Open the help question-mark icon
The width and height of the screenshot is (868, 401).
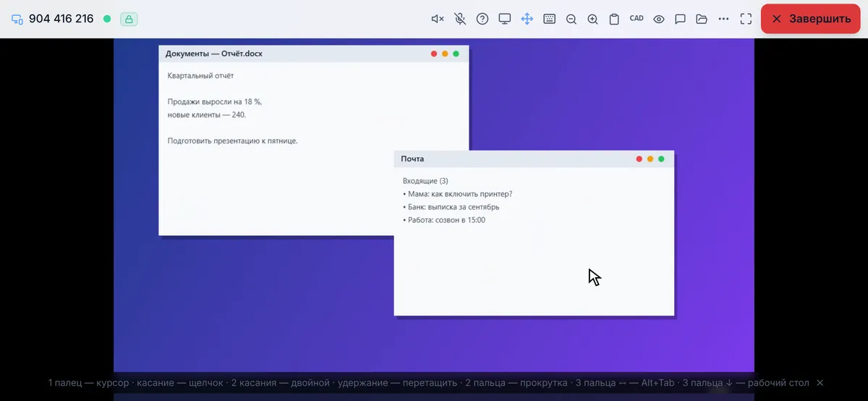482,19
